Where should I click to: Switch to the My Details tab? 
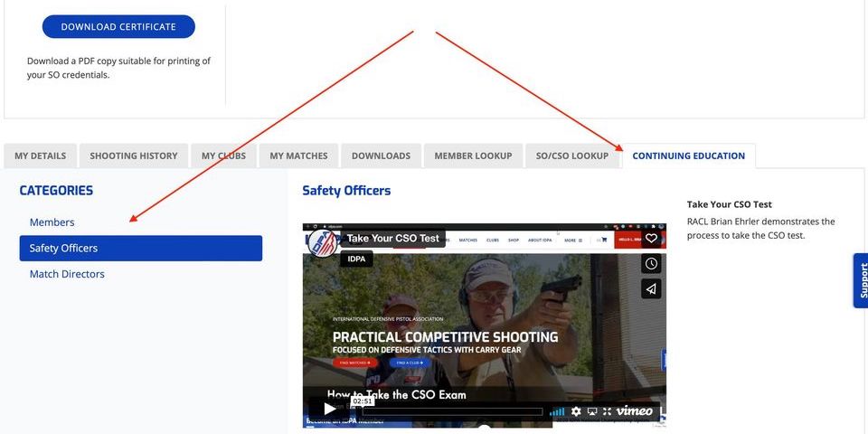point(41,156)
